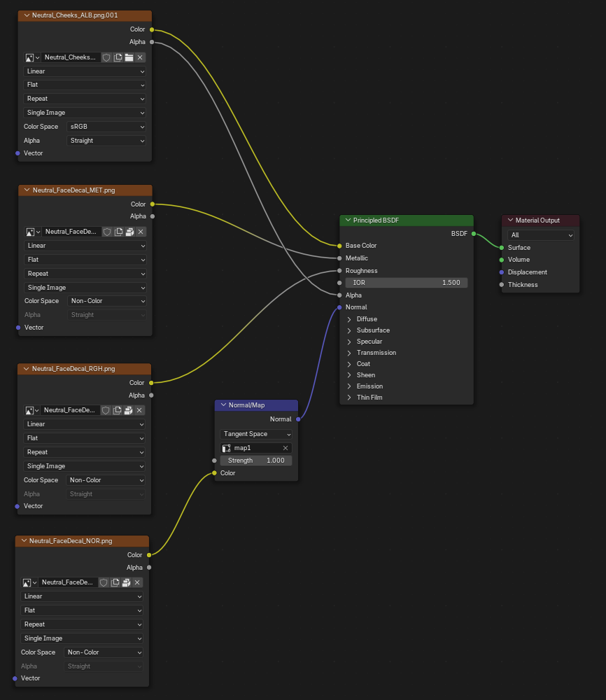
Task: Click the Strength slider in Normal Map node
Action: pyautogui.click(x=256, y=461)
